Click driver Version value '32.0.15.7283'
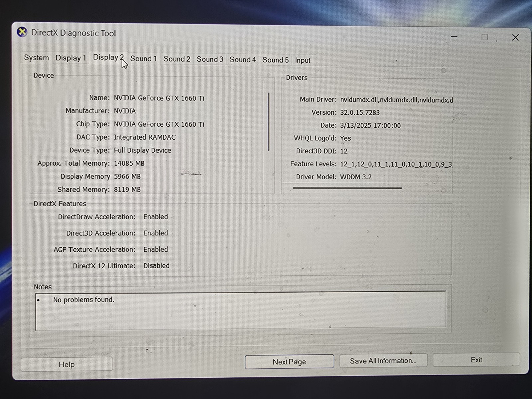 360,113
